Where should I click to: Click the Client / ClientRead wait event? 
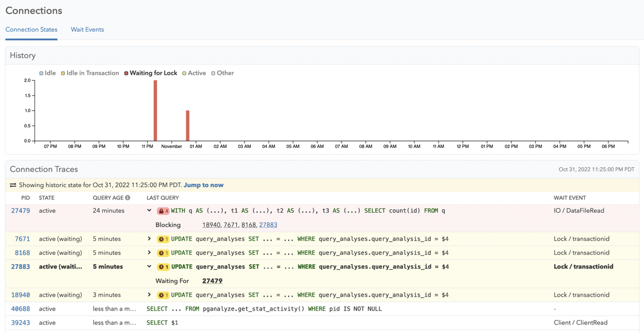point(580,323)
